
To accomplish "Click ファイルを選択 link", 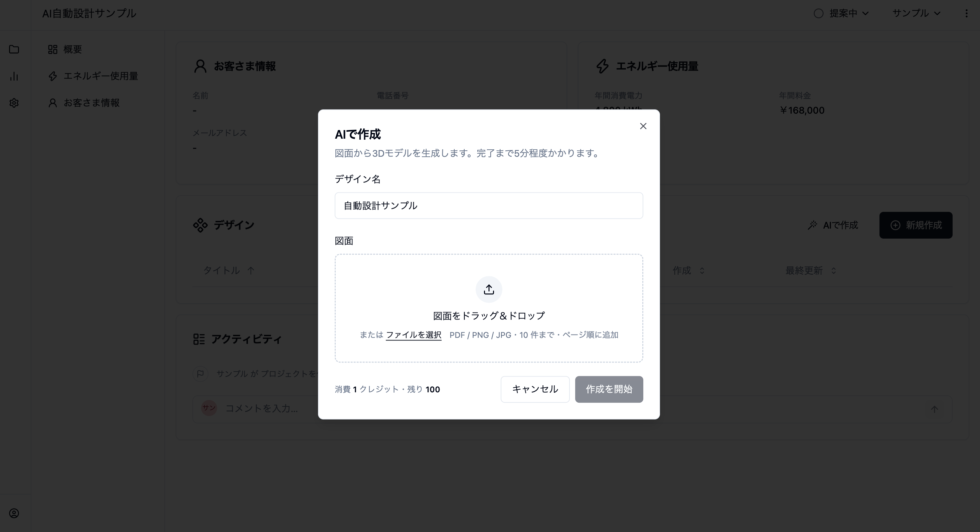I will pos(414,335).
